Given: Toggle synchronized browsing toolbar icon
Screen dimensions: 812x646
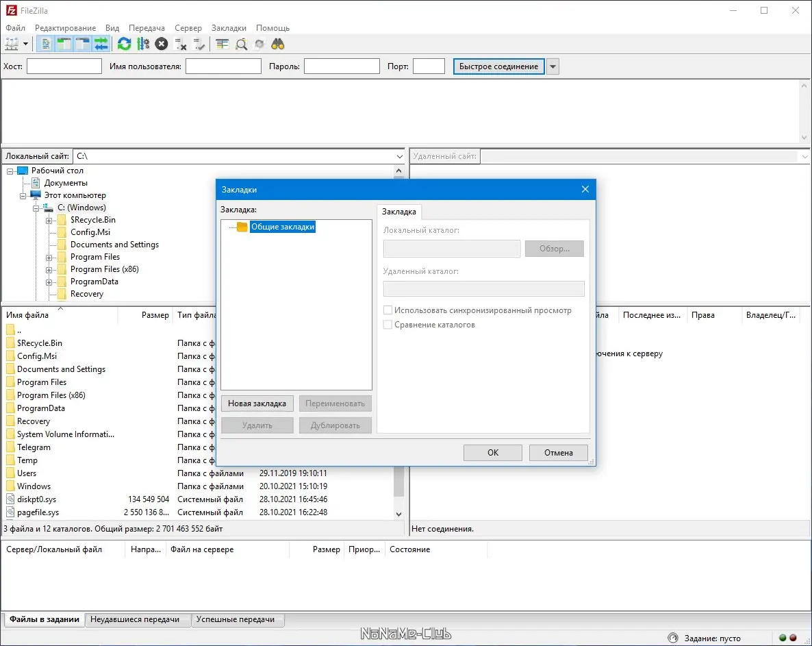Looking at the screenshot, I should click(259, 44).
